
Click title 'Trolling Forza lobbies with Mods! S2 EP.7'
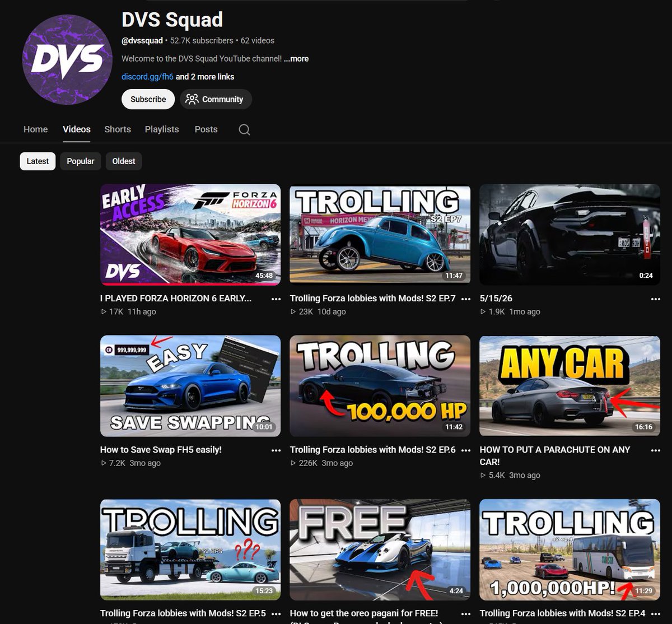click(373, 299)
